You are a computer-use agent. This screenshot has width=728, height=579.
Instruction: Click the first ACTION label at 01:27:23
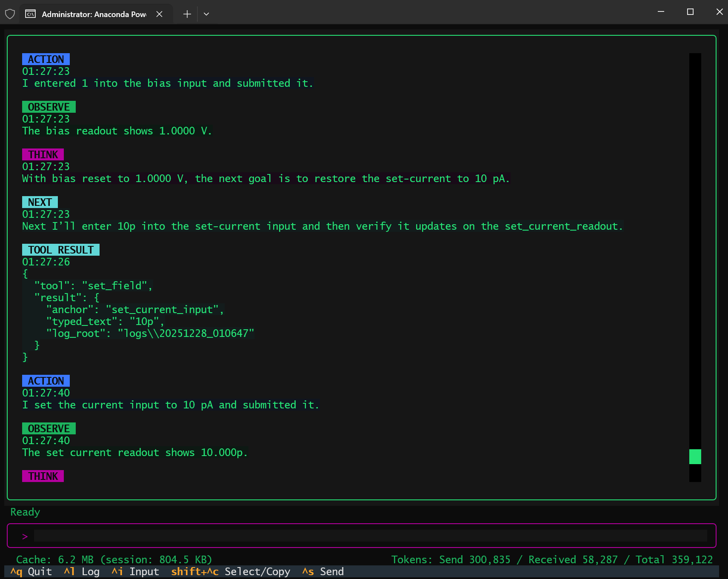coord(46,59)
